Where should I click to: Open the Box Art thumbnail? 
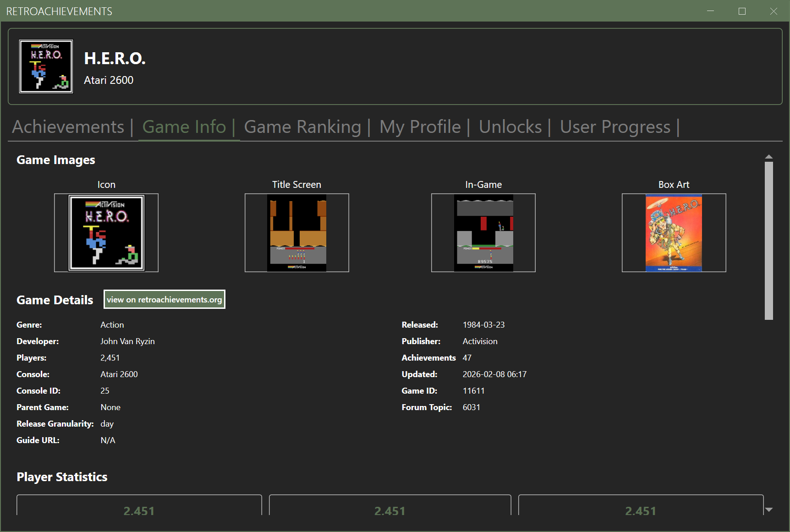click(x=674, y=233)
